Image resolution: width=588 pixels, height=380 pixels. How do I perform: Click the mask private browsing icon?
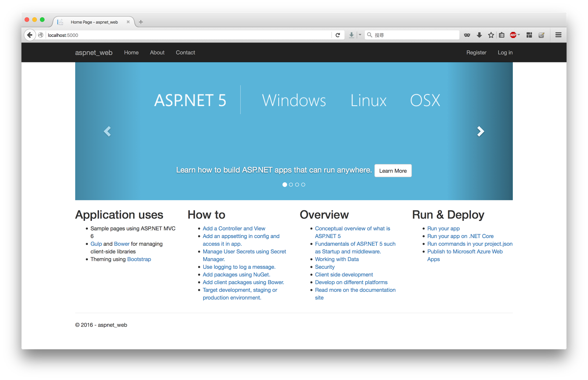[x=467, y=35]
